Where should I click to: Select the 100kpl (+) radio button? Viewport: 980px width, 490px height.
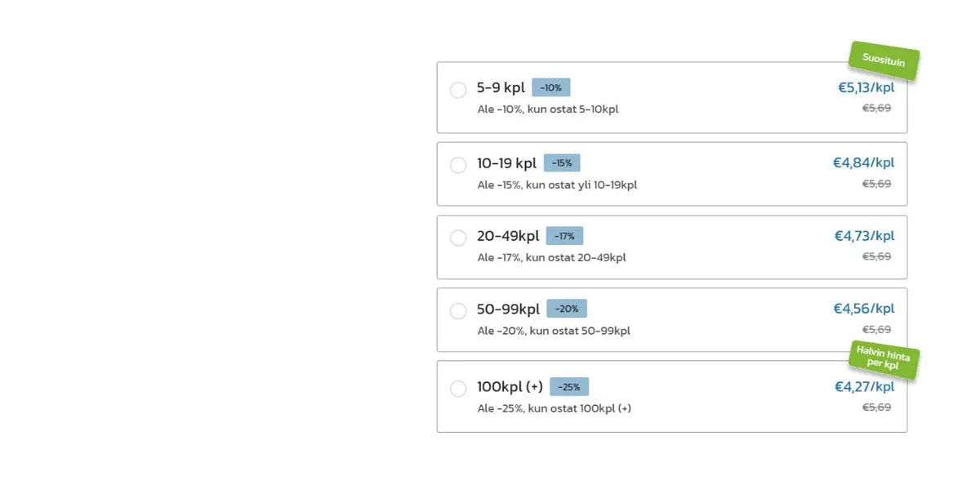pos(458,389)
